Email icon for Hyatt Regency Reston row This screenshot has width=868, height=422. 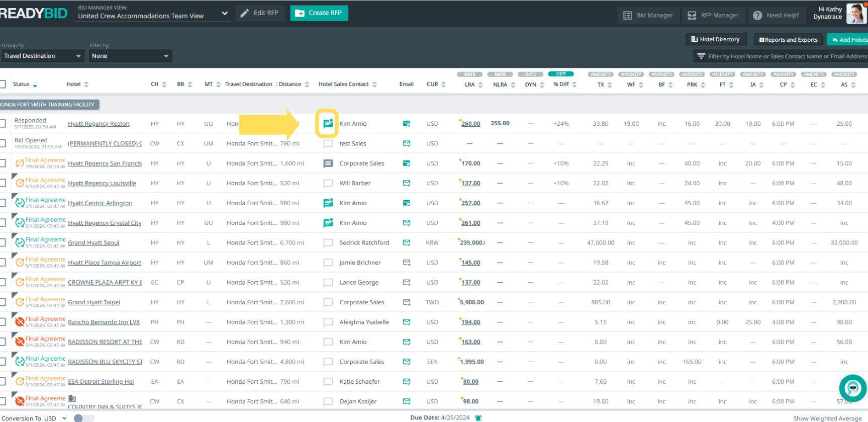(407, 124)
